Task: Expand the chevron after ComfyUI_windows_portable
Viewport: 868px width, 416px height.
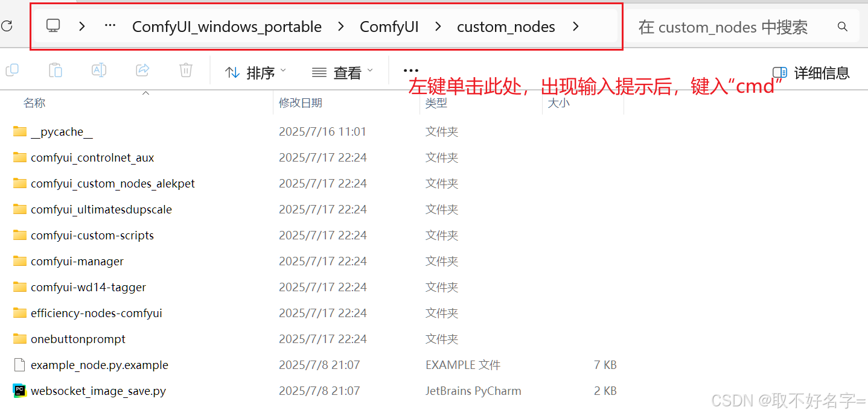Action: coord(341,26)
